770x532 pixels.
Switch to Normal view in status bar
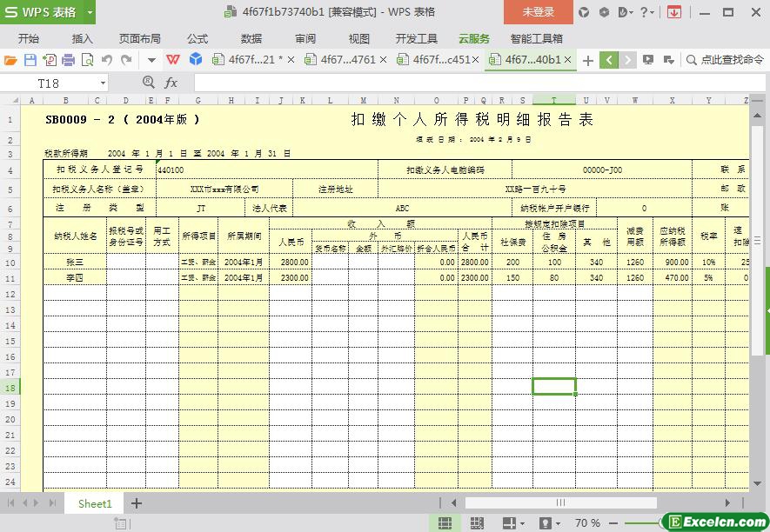[x=445, y=522]
